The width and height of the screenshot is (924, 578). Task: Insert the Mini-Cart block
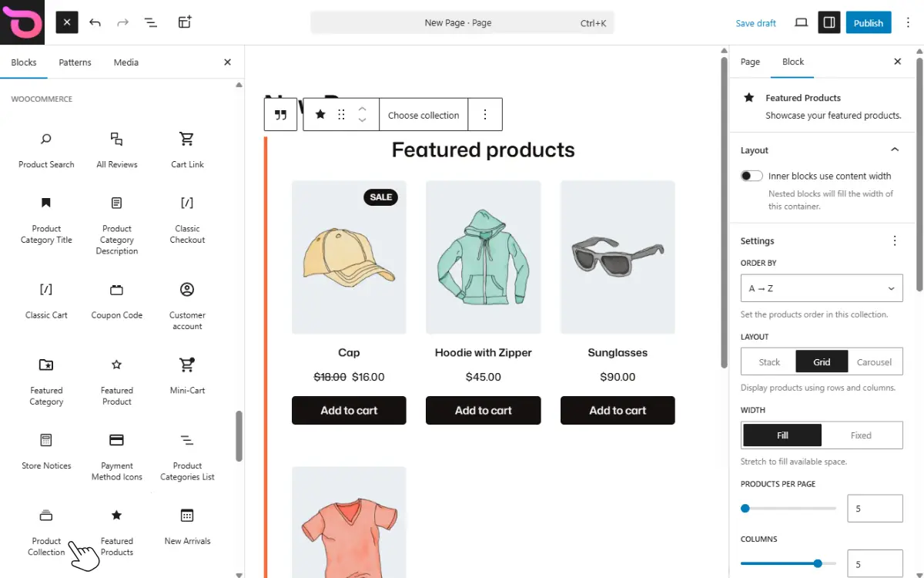coord(187,375)
